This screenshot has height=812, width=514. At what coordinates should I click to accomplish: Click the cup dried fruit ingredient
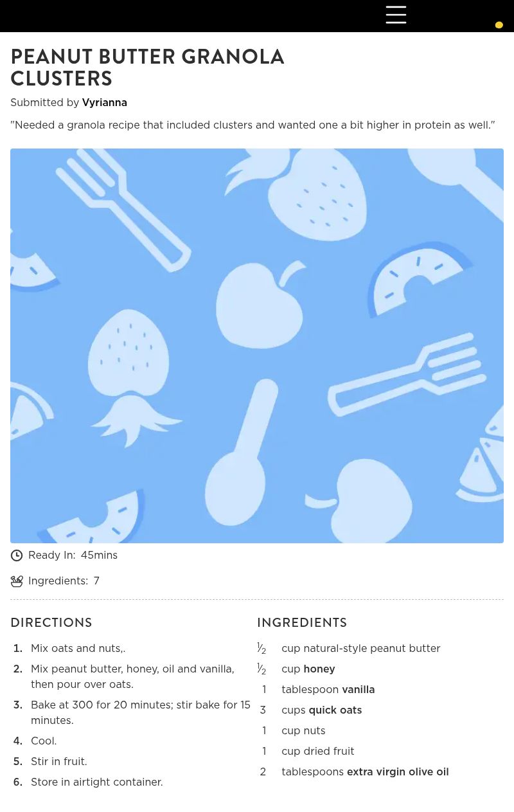[318, 752]
